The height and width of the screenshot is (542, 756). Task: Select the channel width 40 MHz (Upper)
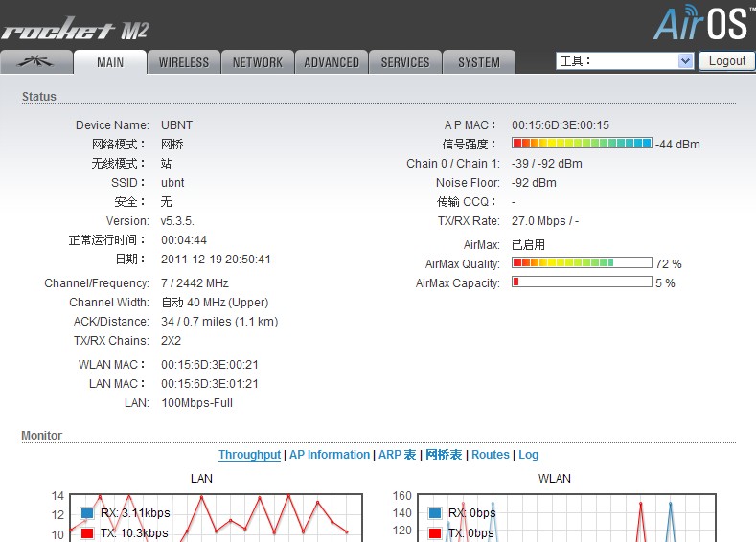click(228, 302)
